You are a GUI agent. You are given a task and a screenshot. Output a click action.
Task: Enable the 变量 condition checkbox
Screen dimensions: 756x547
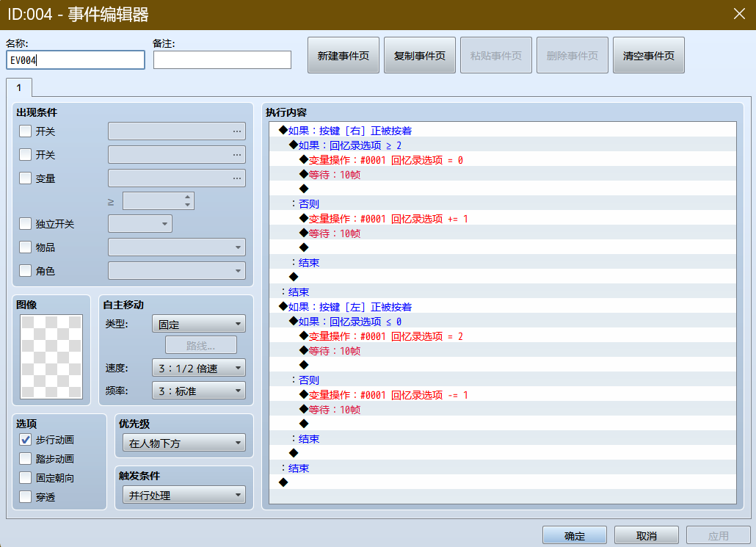pos(25,178)
